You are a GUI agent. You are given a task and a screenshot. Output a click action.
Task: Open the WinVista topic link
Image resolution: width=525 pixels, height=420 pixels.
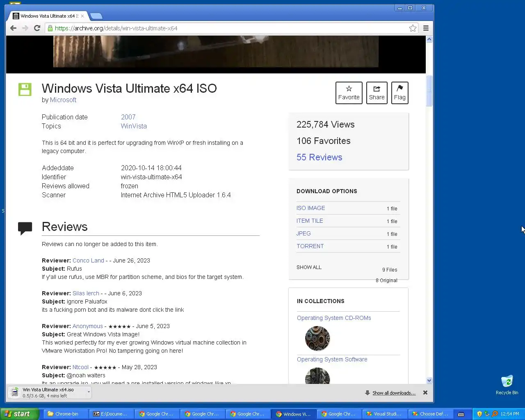click(x=134, y=126)
